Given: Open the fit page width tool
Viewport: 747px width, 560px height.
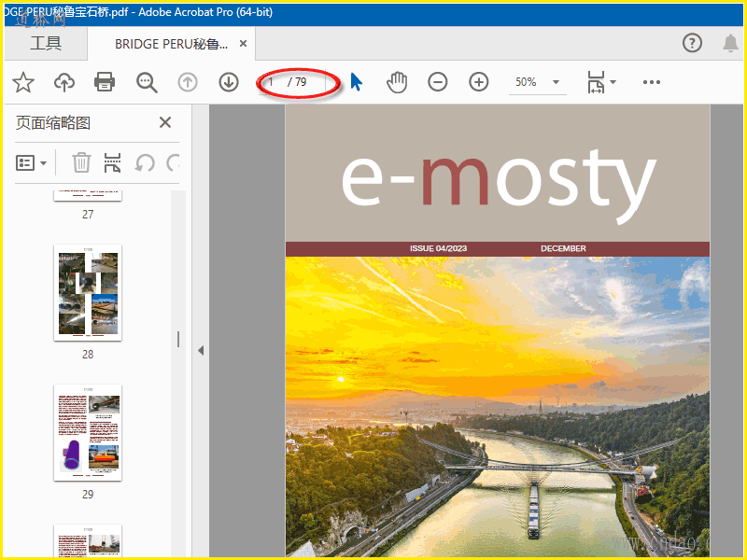Looking at the screenshot, I should 596,82.
